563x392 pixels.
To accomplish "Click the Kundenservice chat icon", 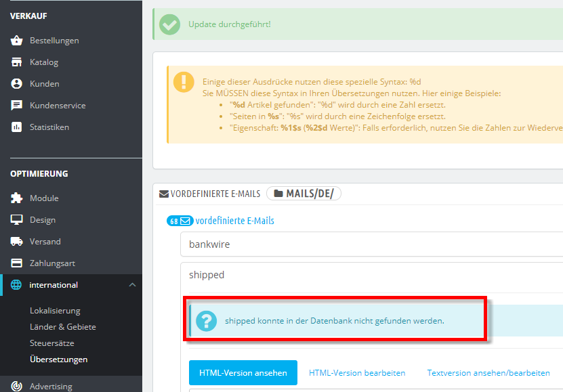I will [x=16, y=106].
